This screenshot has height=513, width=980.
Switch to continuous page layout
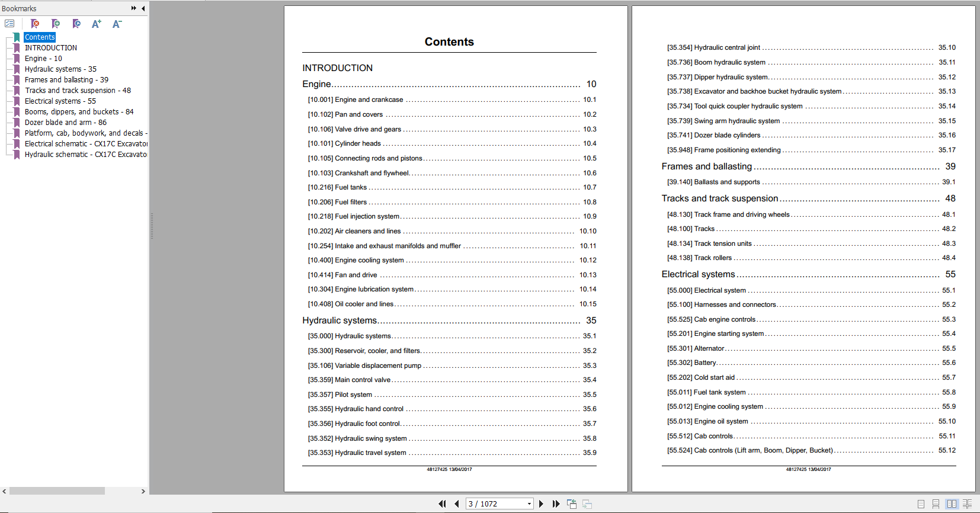[936, 504]
